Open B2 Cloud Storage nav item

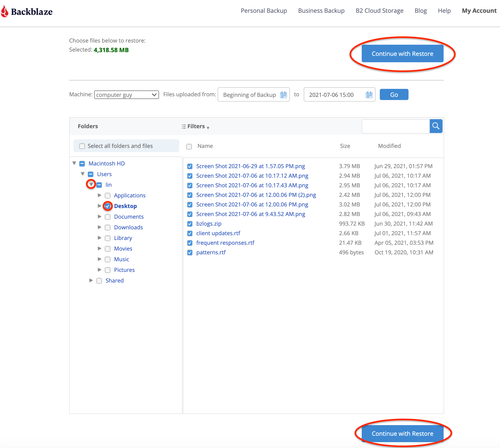coord(380,11)
